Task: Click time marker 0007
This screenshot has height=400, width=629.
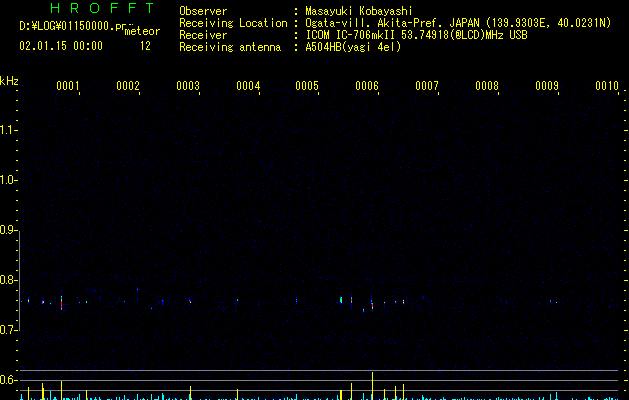Action: [427, 86]
